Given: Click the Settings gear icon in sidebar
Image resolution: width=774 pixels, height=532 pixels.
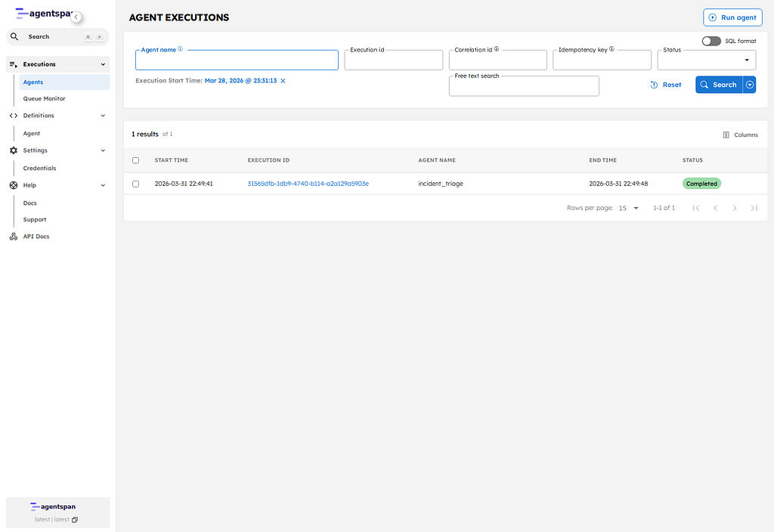Looking at the screenshot, I should pos(12,150).
